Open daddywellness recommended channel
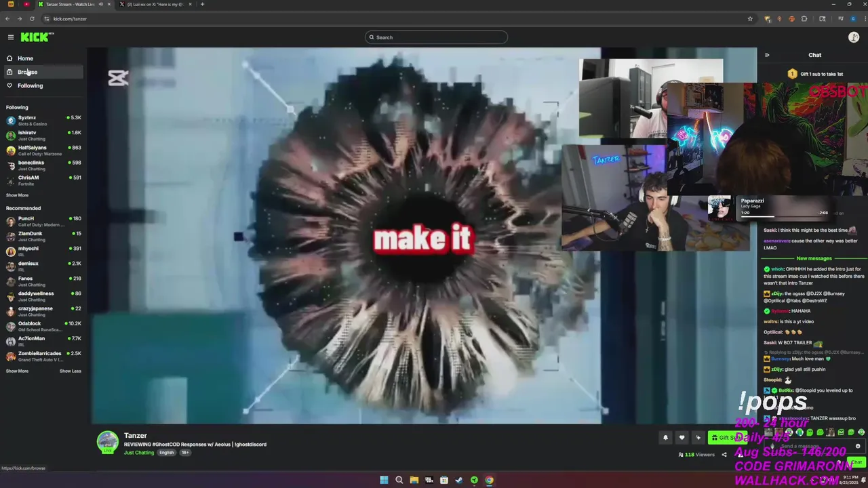 click(43, 296)
